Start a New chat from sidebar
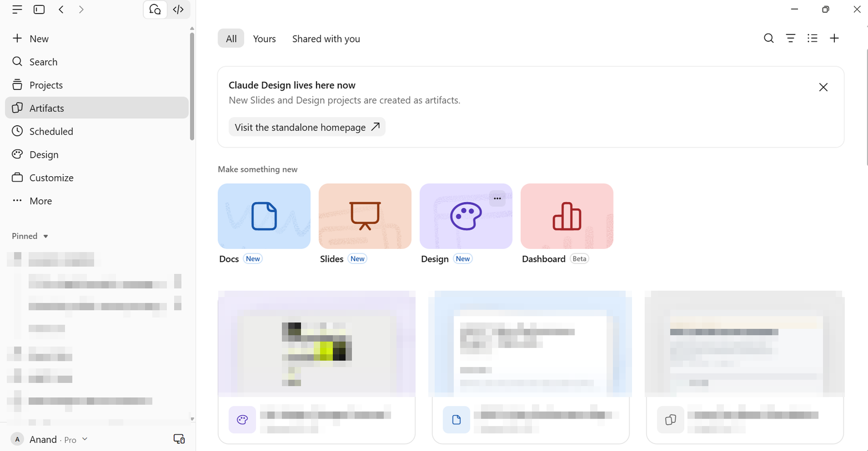 (97, 38)
